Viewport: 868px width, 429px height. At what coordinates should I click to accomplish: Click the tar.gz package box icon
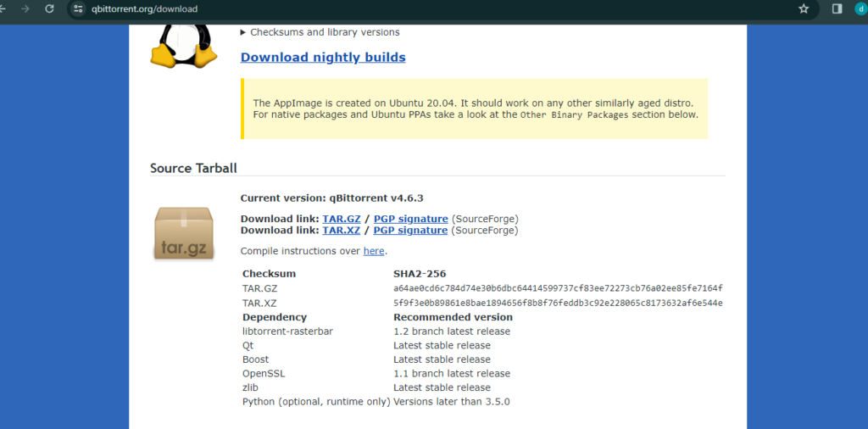point(184,232)
